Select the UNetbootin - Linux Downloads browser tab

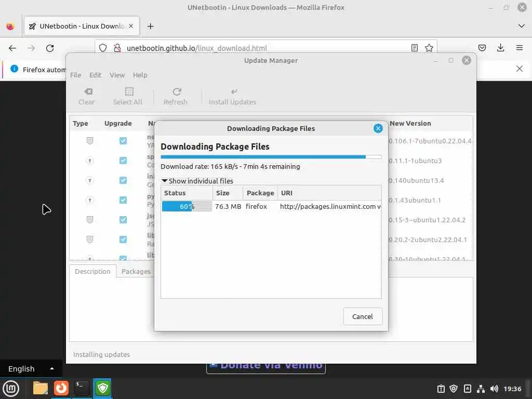point(82,26)
